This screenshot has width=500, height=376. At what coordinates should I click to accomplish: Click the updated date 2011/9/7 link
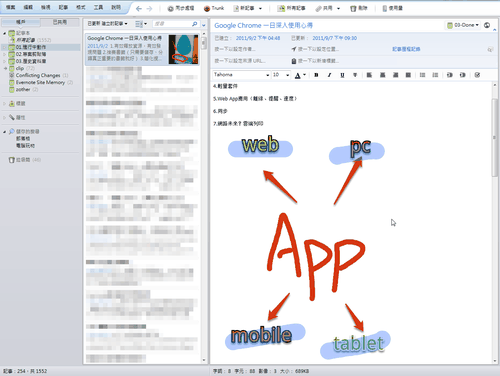tap(334, 38)
